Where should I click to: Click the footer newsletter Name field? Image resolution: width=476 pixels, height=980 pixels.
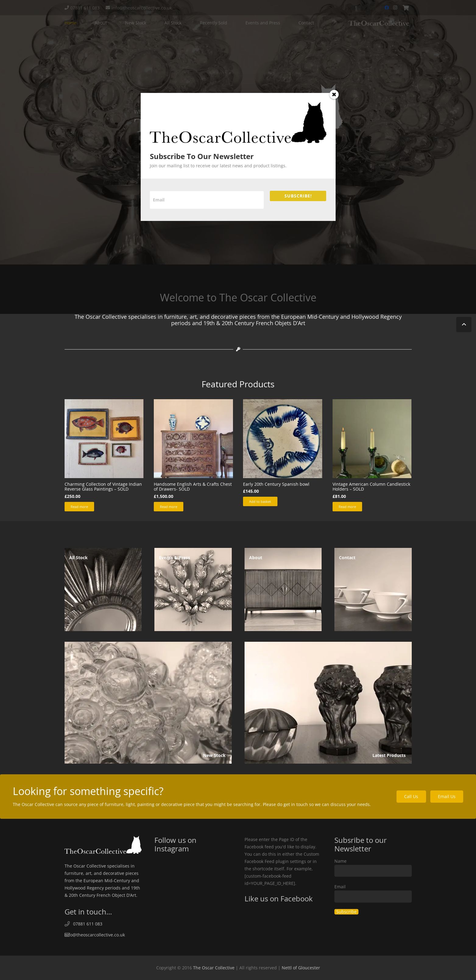[372, 870]
